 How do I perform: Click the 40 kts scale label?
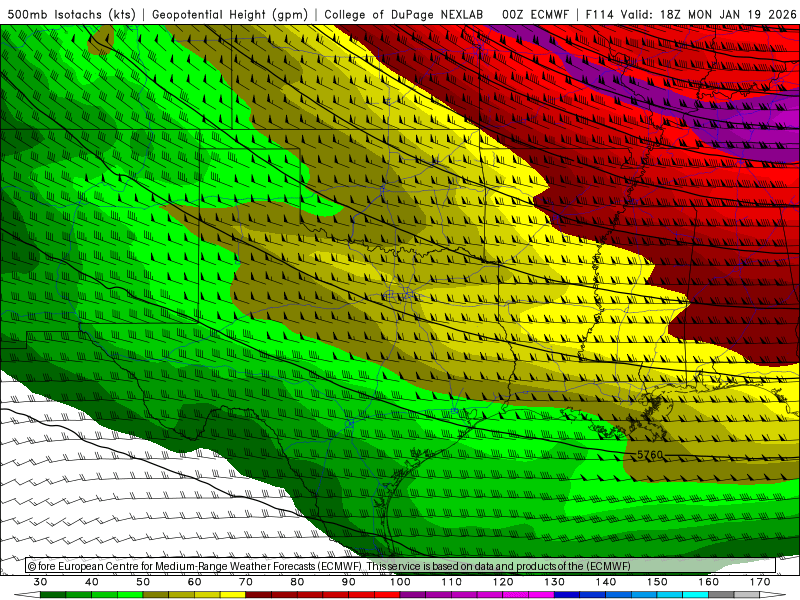(92, 582)
